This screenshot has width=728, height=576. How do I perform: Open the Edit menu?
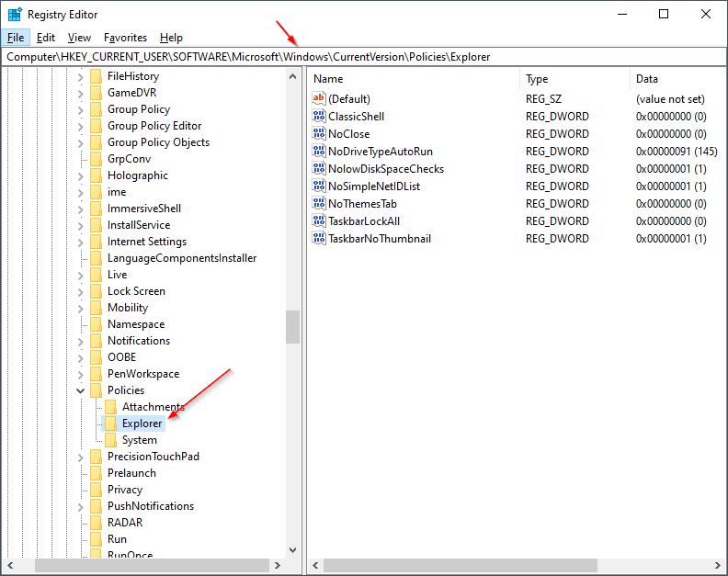(46, 38)
